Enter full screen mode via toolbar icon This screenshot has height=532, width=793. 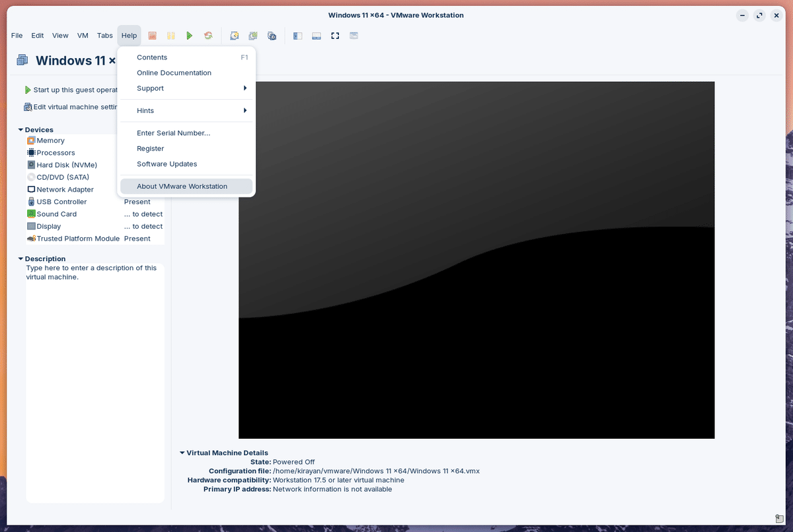pyautogui.click(x=335, y=36)
